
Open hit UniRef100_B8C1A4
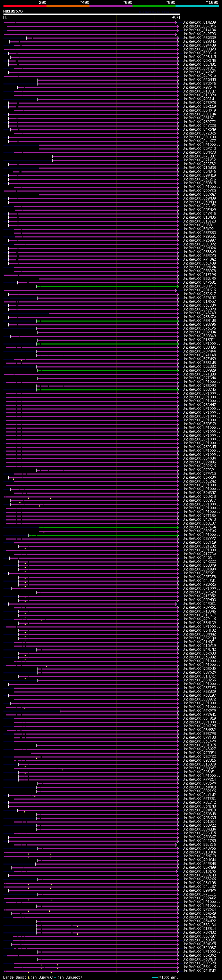click(x=199, y=114)
